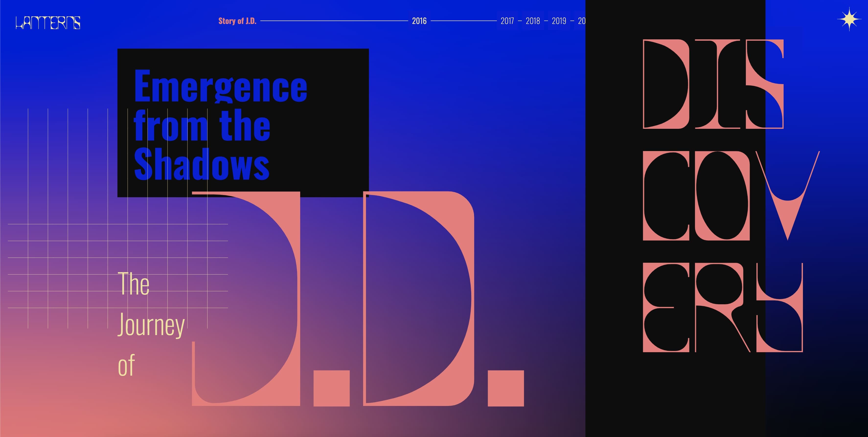Go to the 2018 timeline entry
The height and width of the screenshot is (437, 868).
[532, 21]
